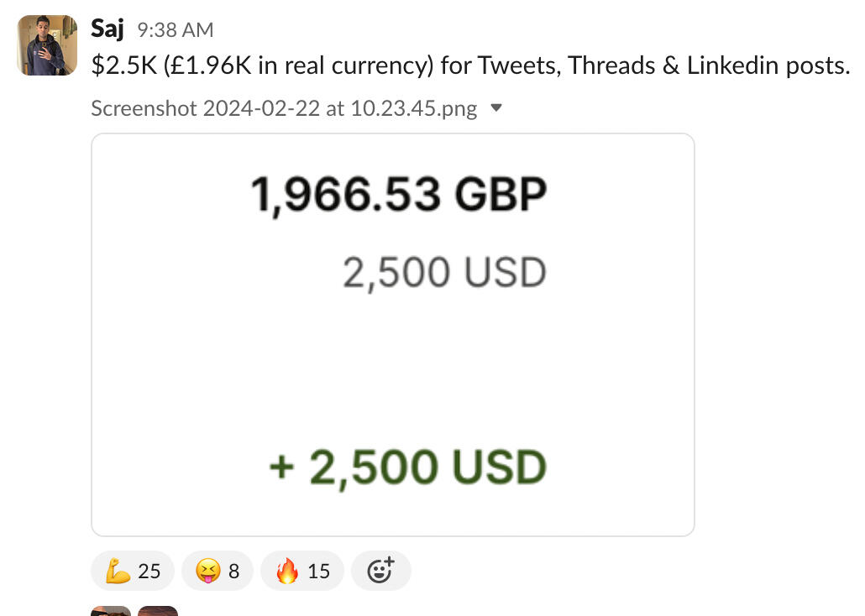The image size is (865, 616).
Task: Add the fire emoji reaction
Action: point(301,572)
